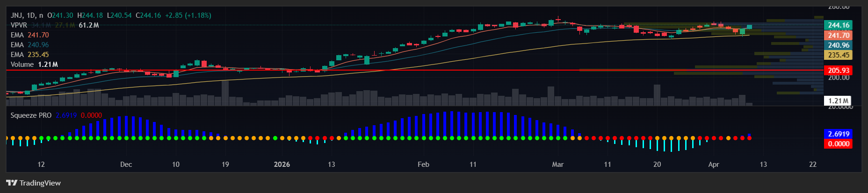Select the Squeeze PRO indicator title
Screen dimensions: 868x193
pyautogui.click(x=31, y=115)
